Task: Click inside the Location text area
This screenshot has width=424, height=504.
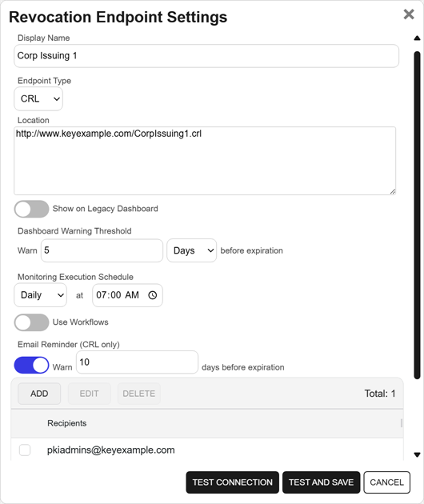Action: [x=205, y=161]
